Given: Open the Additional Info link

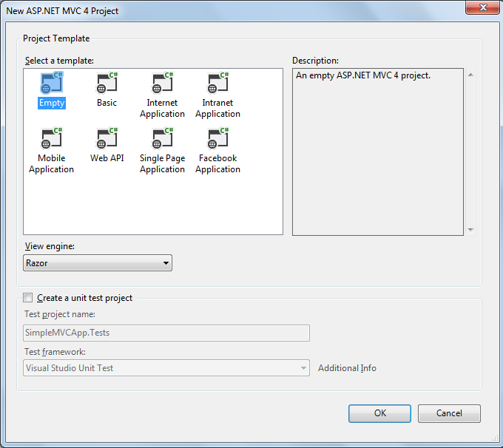Looking at the screenshot, I should point(347,368).
